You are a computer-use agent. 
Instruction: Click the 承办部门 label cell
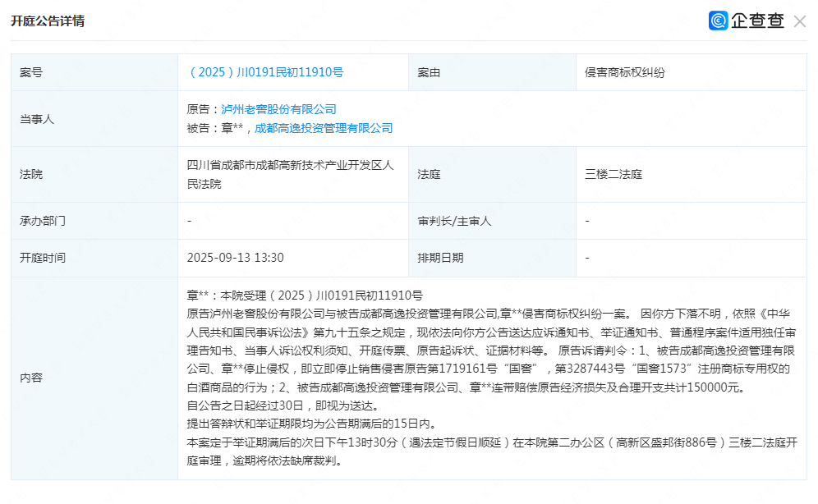[x=94, y=221]
